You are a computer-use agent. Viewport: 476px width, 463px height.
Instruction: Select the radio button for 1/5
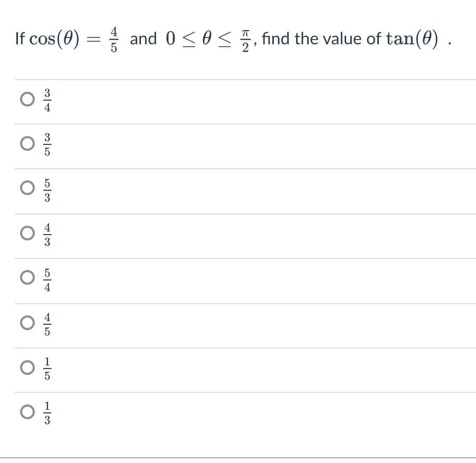tap(26, 368)
